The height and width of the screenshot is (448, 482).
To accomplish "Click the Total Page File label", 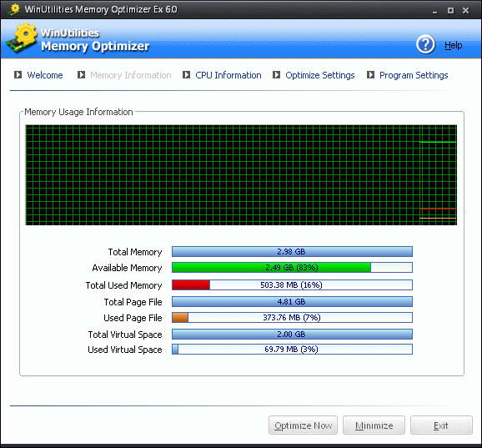I will pos(133,302).
